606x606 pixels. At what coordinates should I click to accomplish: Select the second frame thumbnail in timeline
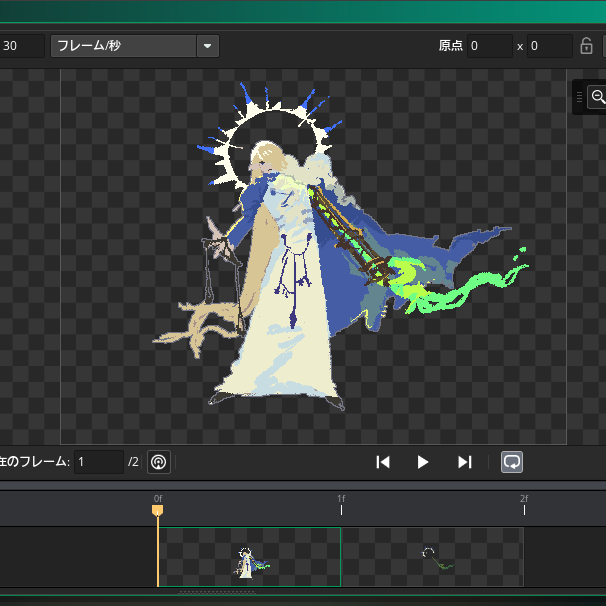click(432, 557)
